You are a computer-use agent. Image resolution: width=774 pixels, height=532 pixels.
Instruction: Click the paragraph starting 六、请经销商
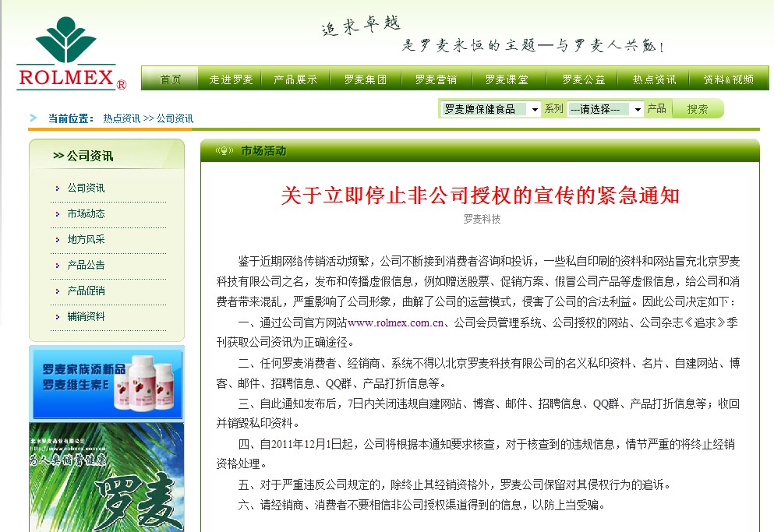pos(421,505)
